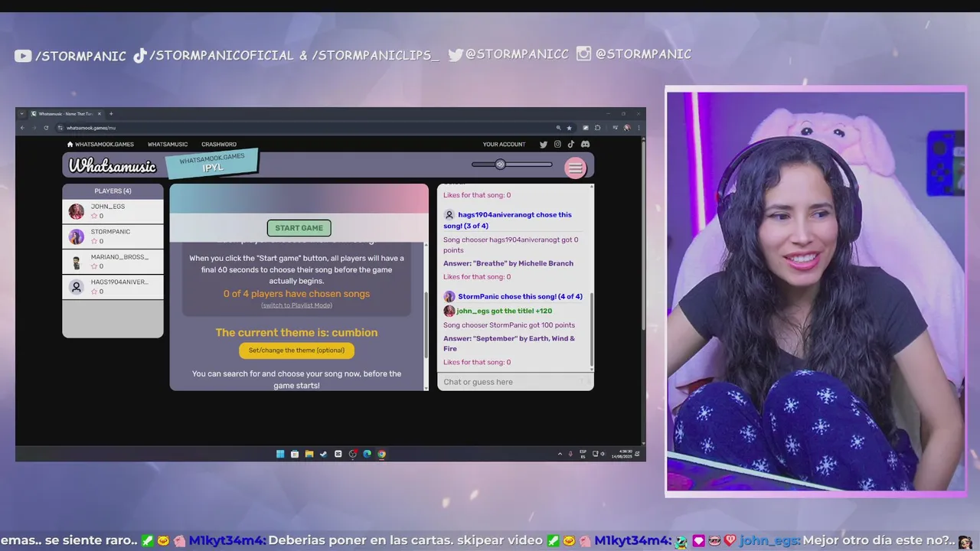The width and height of the screenshot is (980, 551).
Task: Click the answer 'September' by Earth, Wind & Fire
Action: 509,344
